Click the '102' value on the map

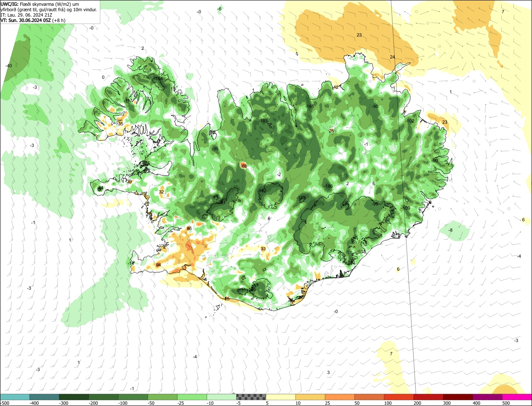pyautogui.click(x=411, y=121)
